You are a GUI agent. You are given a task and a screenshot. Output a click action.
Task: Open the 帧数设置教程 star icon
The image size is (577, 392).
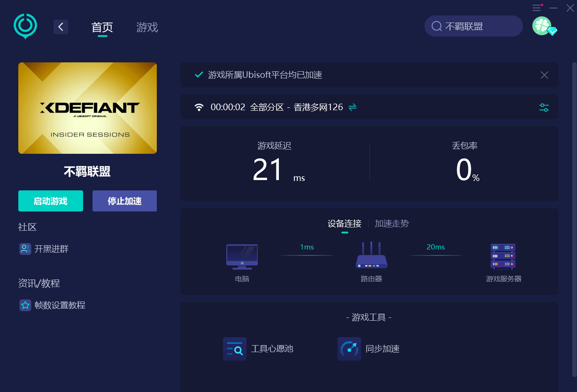(x=25, y=305)
